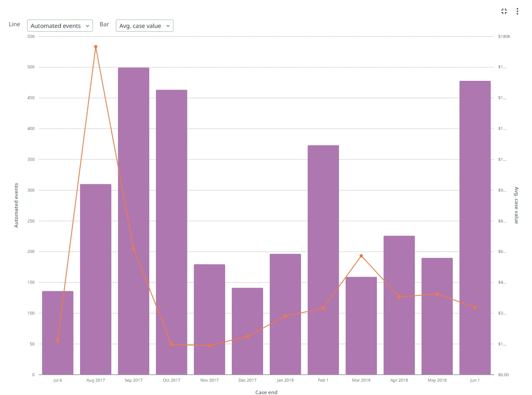Click the 'Automated events' y-axis title

click(x=17, y=205)
